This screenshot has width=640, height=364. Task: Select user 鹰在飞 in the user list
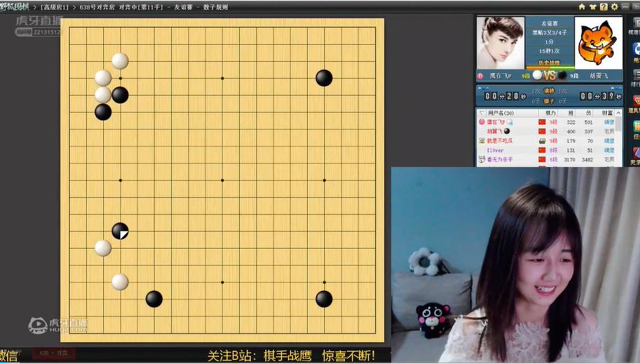pyautogui.click(x=546, y=122)
